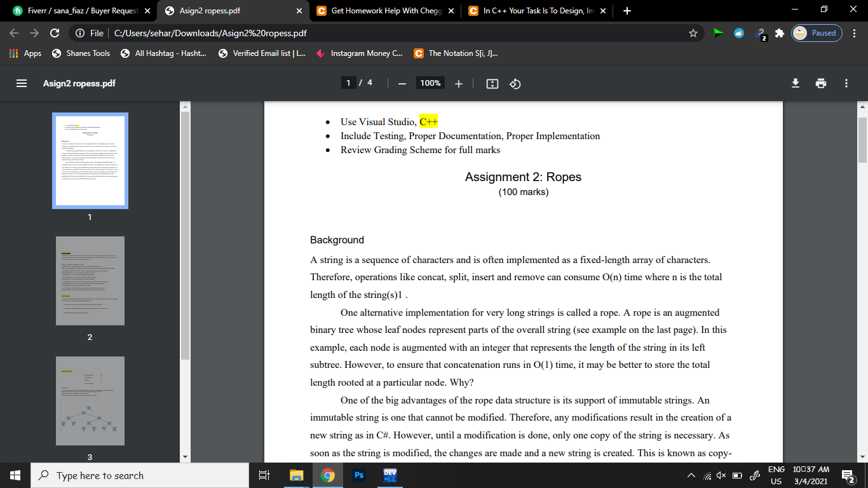Open Shanes Tools bookmark
868x488 pixels.
pos(81,53)
